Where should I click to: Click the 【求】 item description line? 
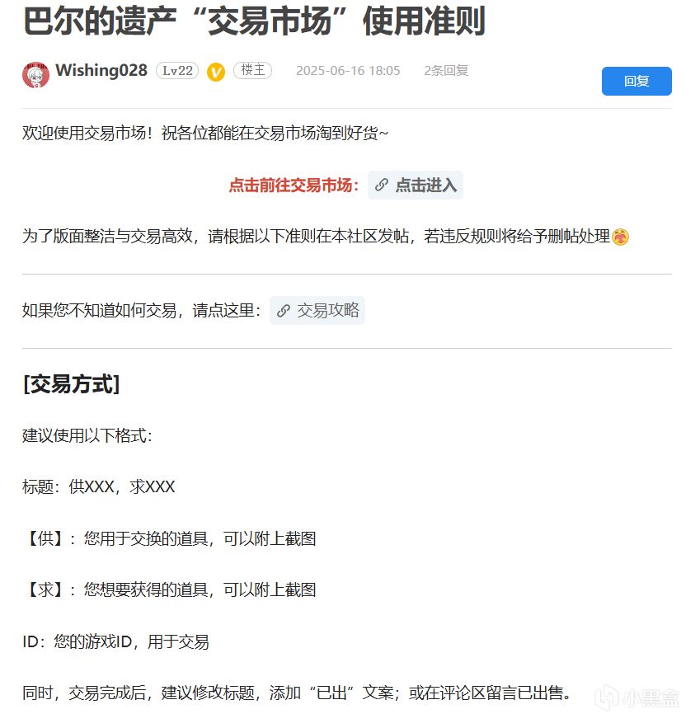click(x=169, y=589)
